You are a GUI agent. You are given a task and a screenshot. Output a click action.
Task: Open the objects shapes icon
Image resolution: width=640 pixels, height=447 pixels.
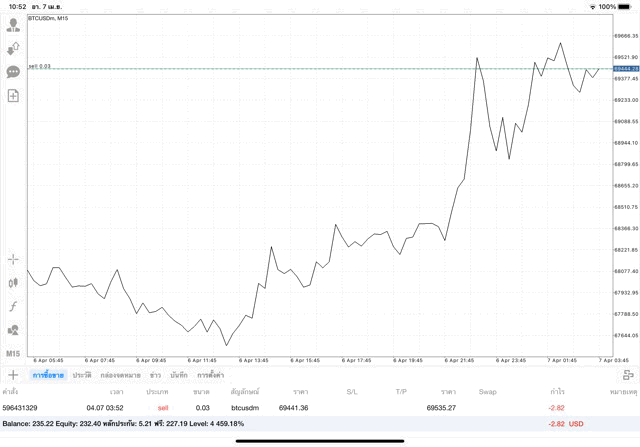click(13, 329)
